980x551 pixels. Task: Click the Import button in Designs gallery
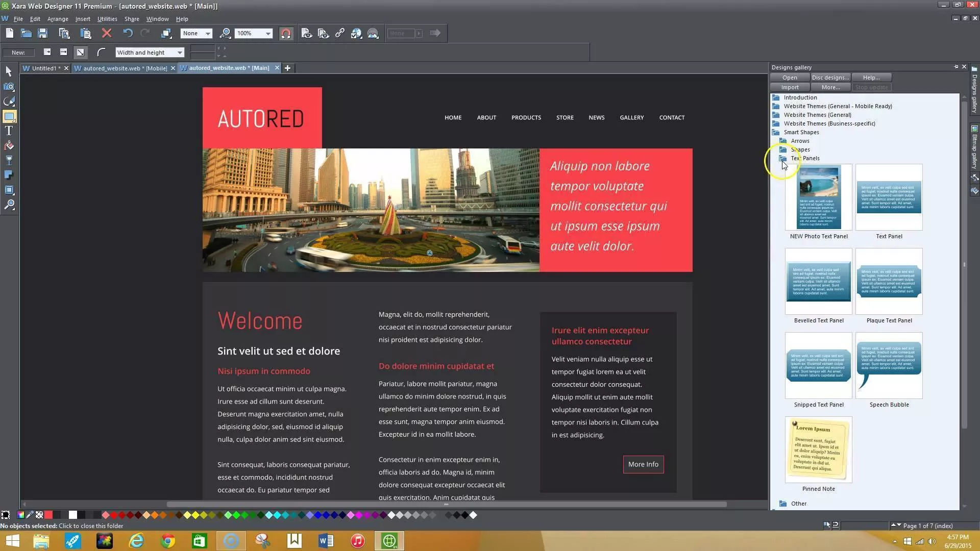coord(790,87)
